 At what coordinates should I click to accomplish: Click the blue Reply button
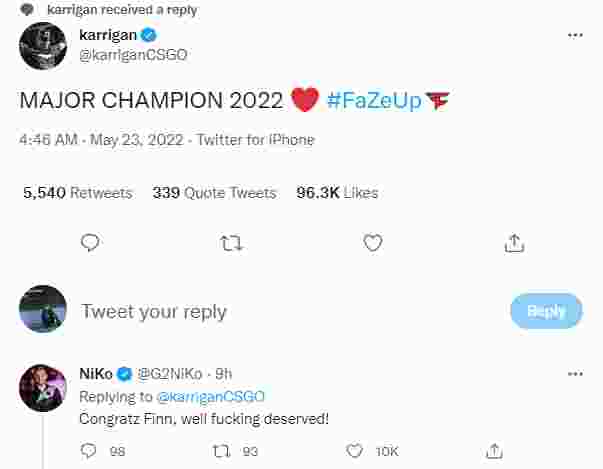(546, 311)
